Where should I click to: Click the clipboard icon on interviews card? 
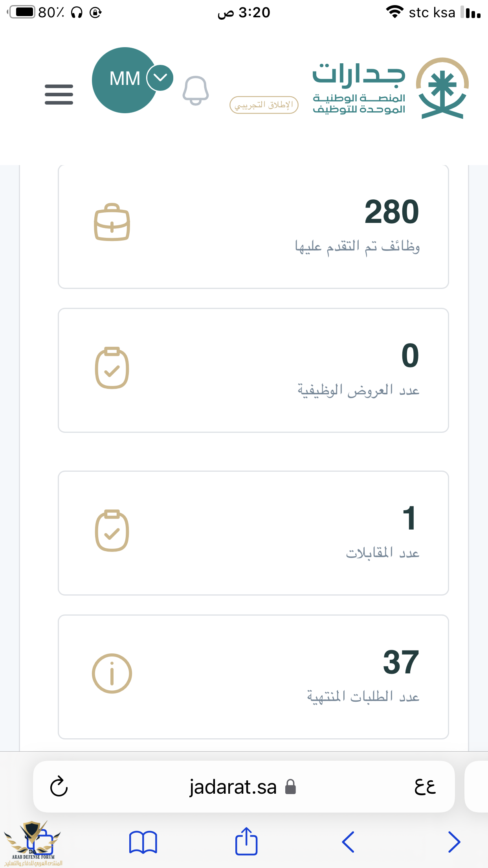[x=112, y=531]
